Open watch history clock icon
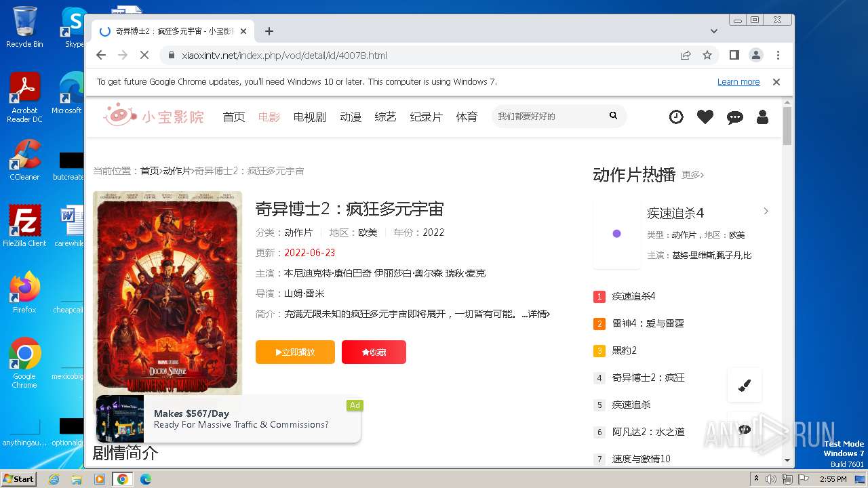This screenshot has height=488, width=868. click(676, 117)
